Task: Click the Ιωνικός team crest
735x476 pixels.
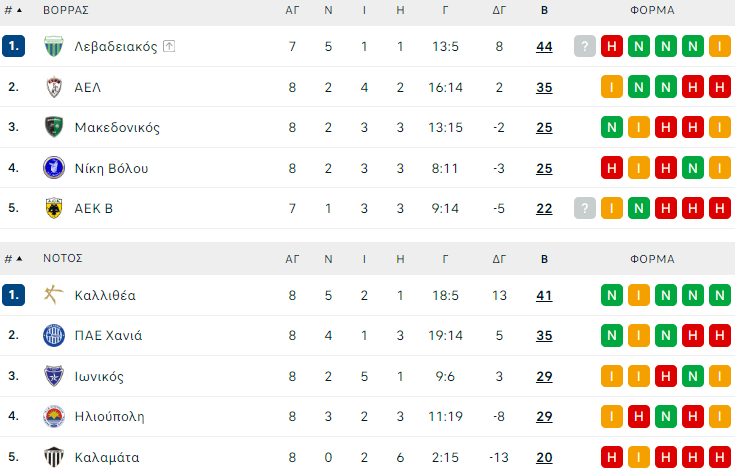Action: [x=54, y=376]
